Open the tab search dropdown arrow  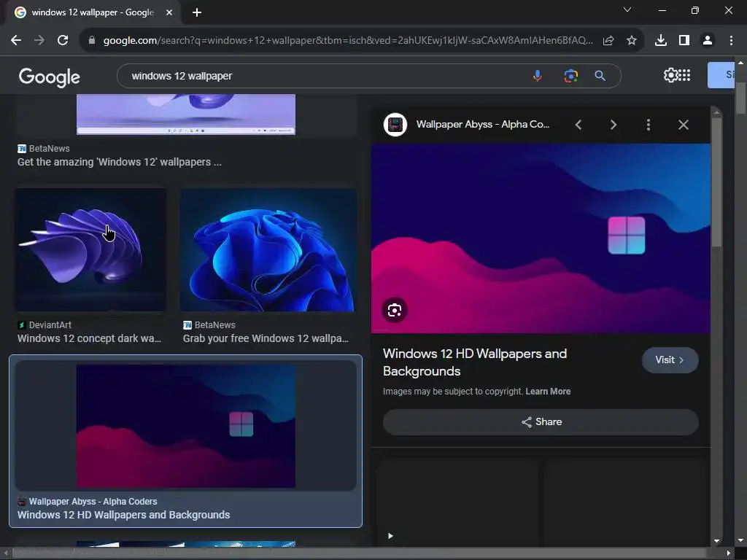(x=627, y=10)
